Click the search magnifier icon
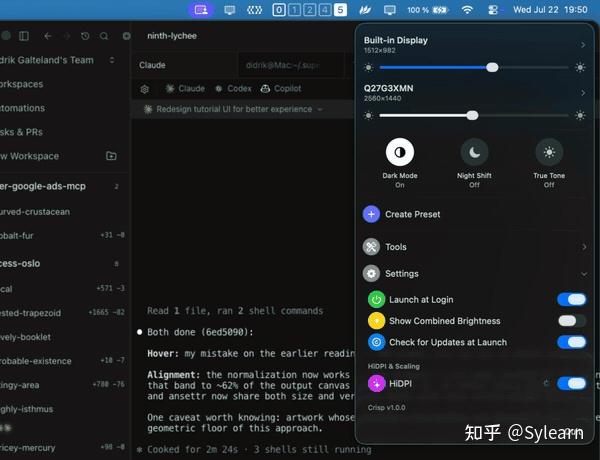The image size is (600, 460). (x=104, y=36)
